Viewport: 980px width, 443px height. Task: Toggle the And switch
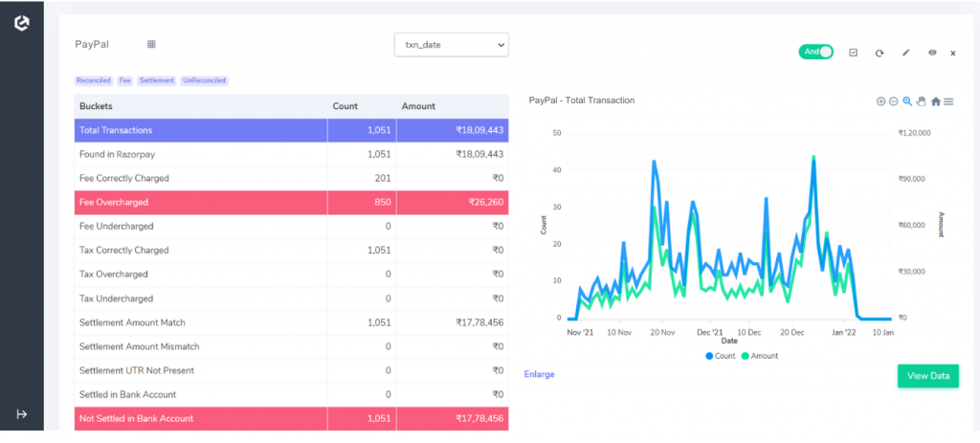pyautogui.click(x=816, y=52)
